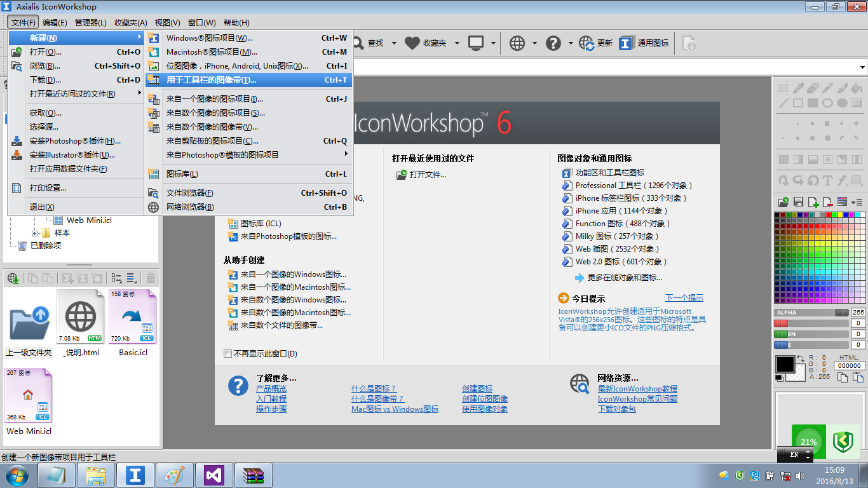Click the question mark help toolbar icon

pos(553,43)
